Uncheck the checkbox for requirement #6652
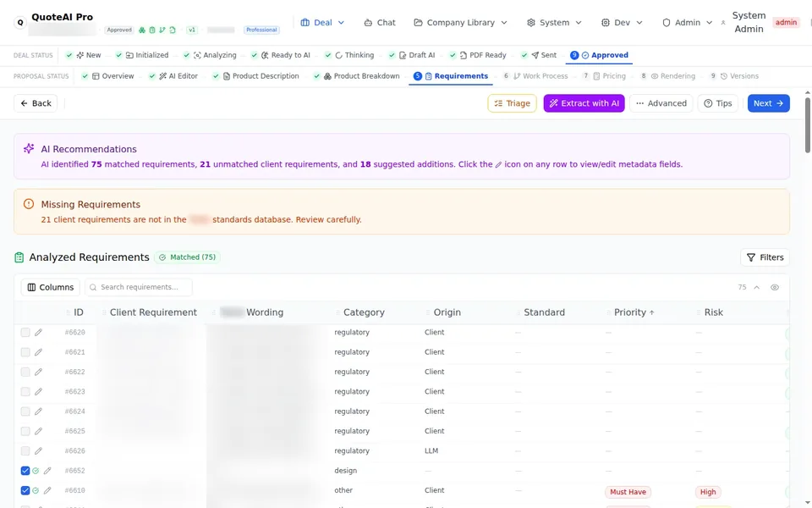 25,471
